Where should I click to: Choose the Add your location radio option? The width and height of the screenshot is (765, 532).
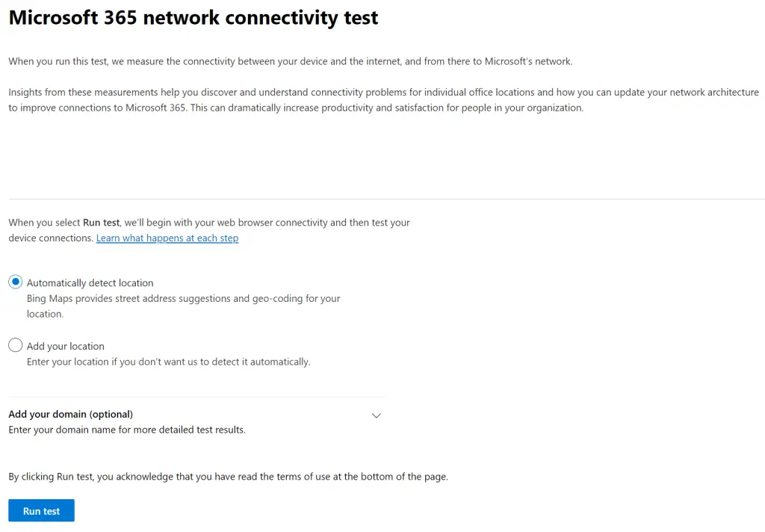tap(16, 345)
